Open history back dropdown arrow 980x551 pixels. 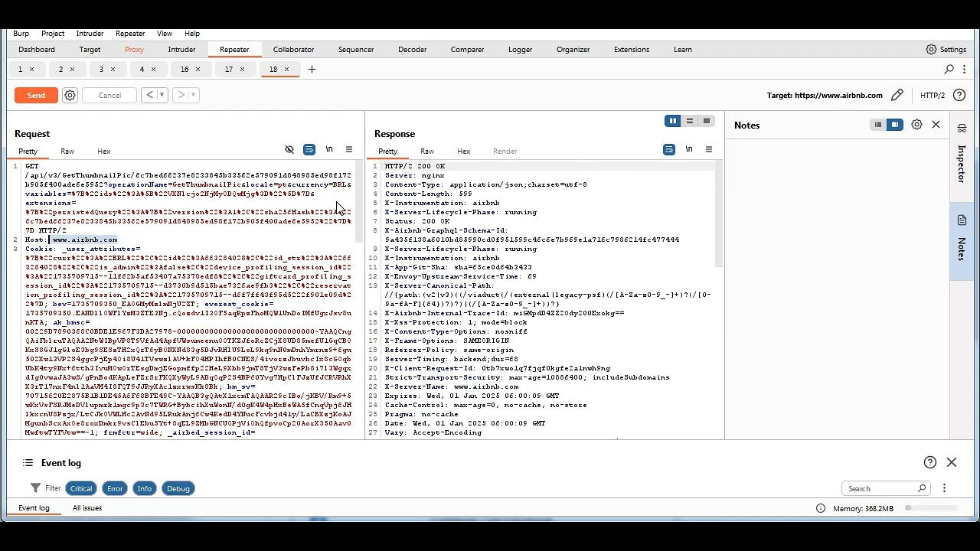162,96
